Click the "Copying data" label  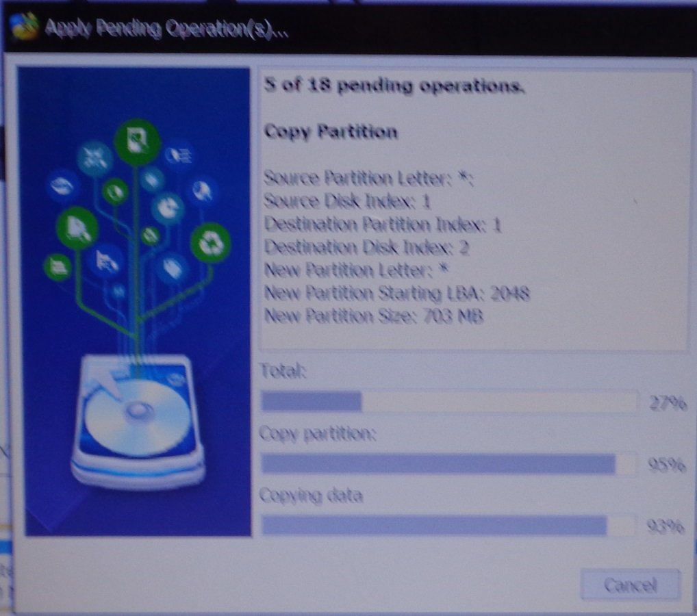click(311, 496)
